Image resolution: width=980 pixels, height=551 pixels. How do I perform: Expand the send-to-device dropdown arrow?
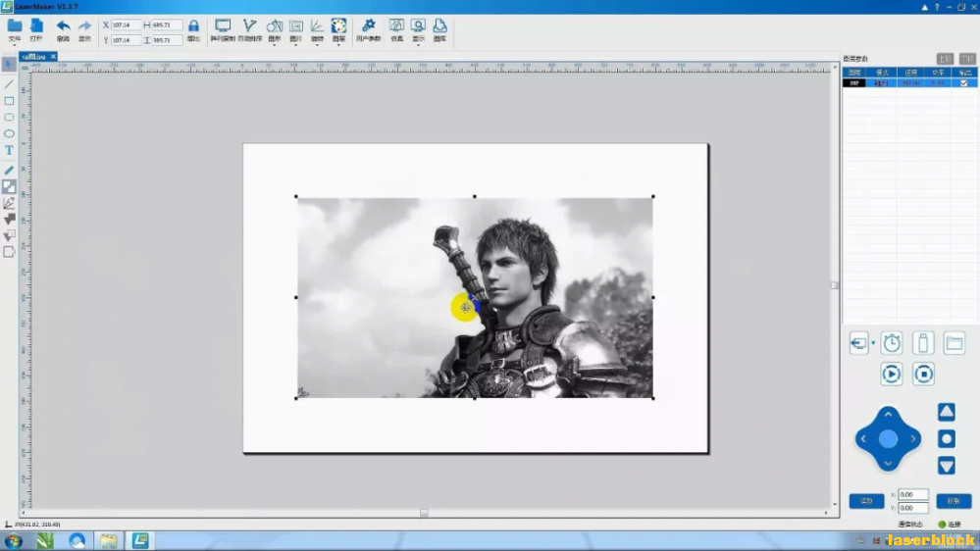coord(873,343)
